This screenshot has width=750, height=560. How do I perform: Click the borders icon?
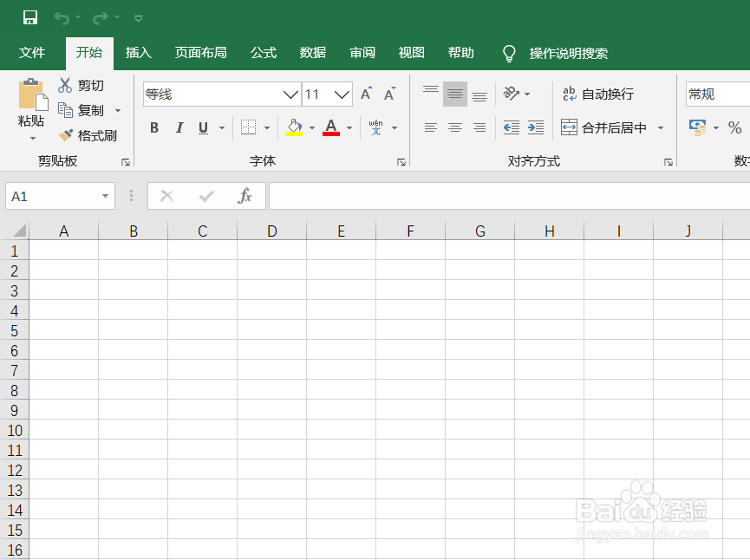pyautogui.click(x=248, y=127)
